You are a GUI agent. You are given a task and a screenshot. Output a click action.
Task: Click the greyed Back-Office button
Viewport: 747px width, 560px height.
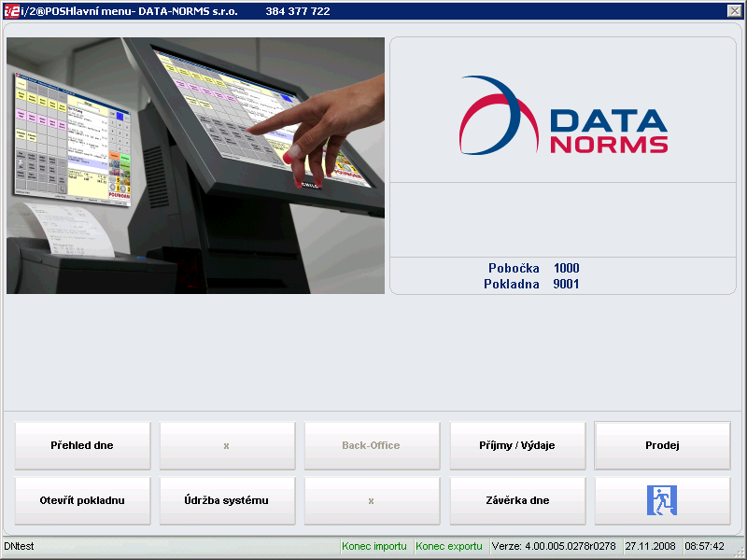(372, 446)
